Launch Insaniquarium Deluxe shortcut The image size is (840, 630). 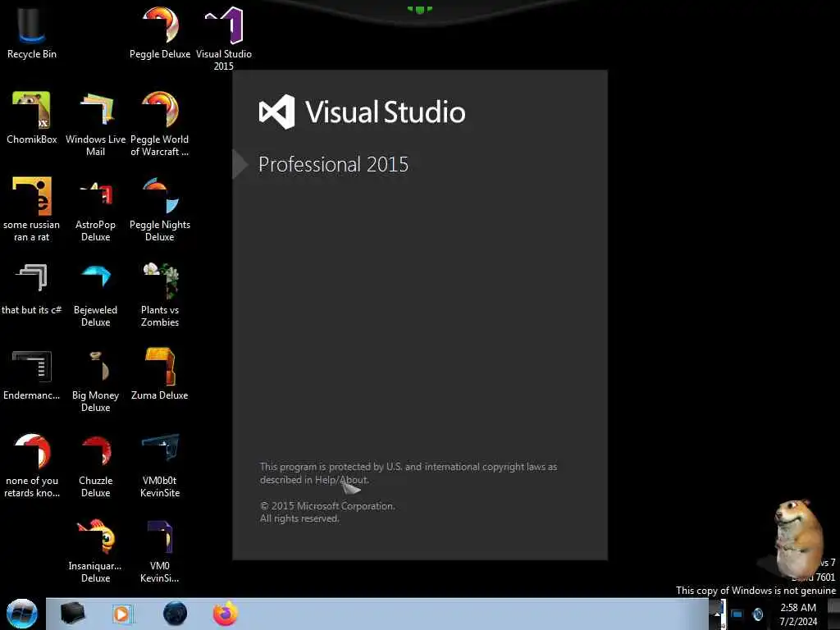(x=96, y=550)
